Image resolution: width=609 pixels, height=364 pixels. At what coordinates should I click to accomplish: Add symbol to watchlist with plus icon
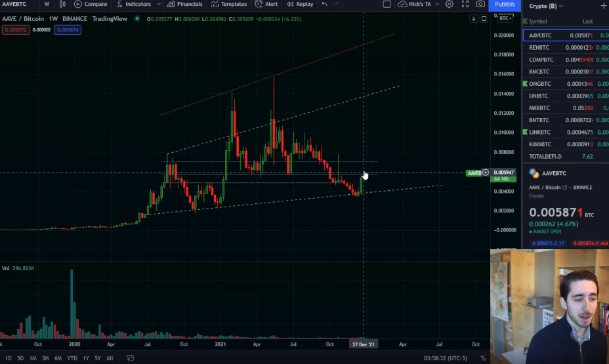(x=603, y=5)
